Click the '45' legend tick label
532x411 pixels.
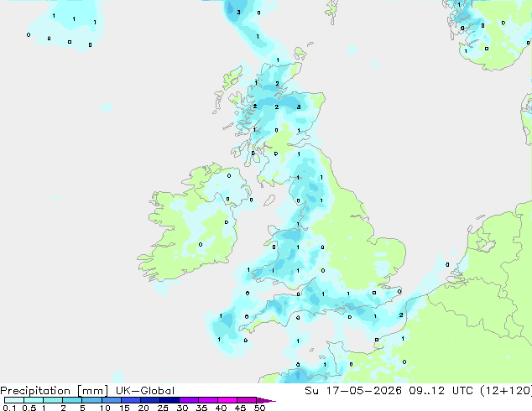tap(240, 408)
